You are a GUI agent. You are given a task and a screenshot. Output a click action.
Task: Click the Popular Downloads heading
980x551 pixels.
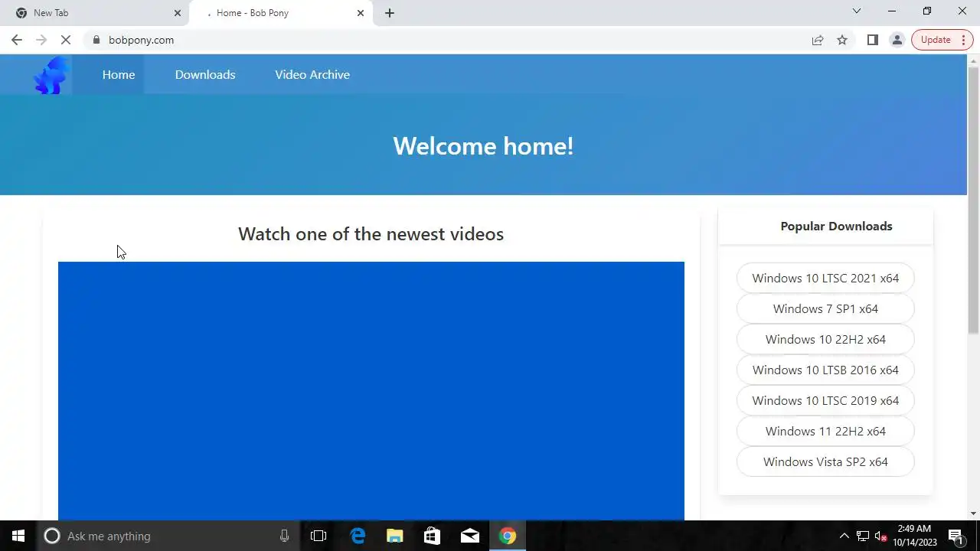coord(836,227)
